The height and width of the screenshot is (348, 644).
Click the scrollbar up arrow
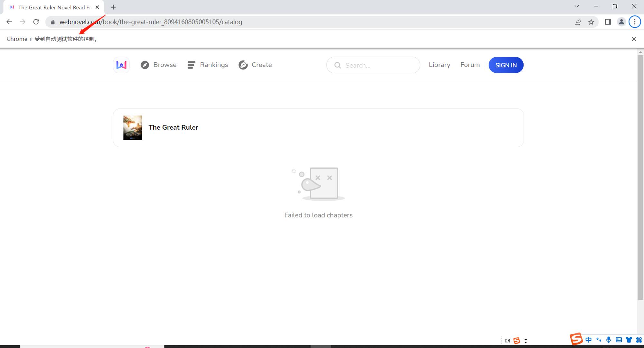(640, 52)
